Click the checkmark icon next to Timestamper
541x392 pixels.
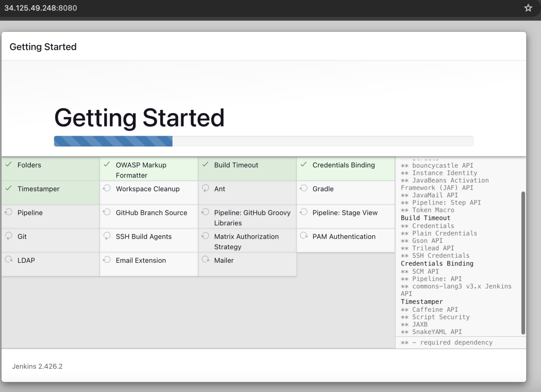[x=9, y=189]
